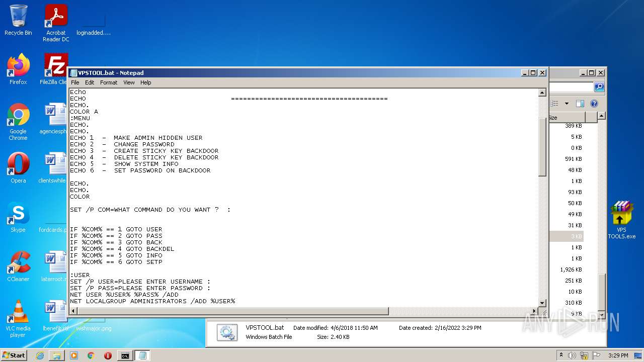Viewport: 644px width, 362px height.
Task: Open the View menu in Notepad
Action: pos(129,82)
